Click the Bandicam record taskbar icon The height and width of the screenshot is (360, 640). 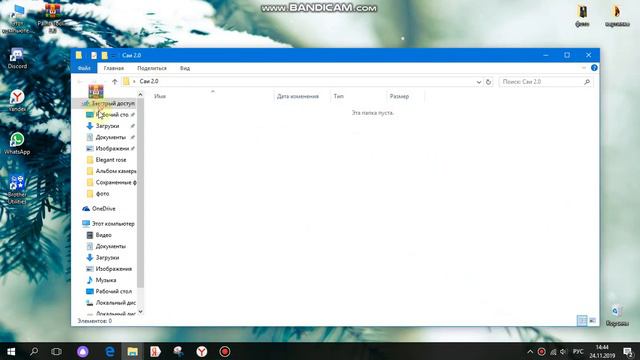coord(224,351)
